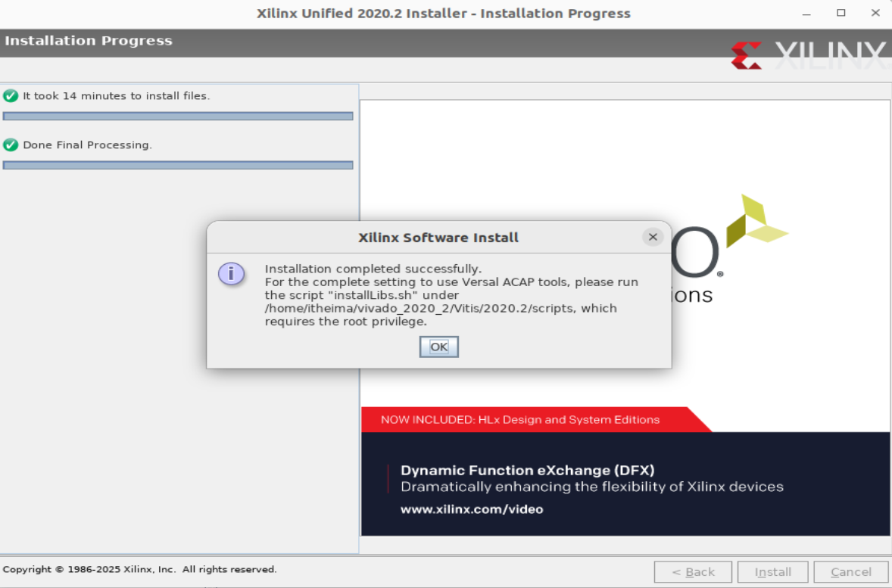892x588 pixels.
Task: Click the Dynamic Function eXchange (DFX) heading
Action: pyautogui.click(x=527, y=470)
